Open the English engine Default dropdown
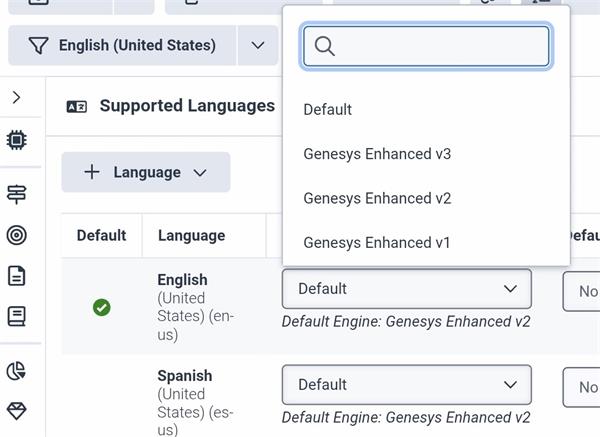This screenshot has height=437, width=600. click(406, 289)
